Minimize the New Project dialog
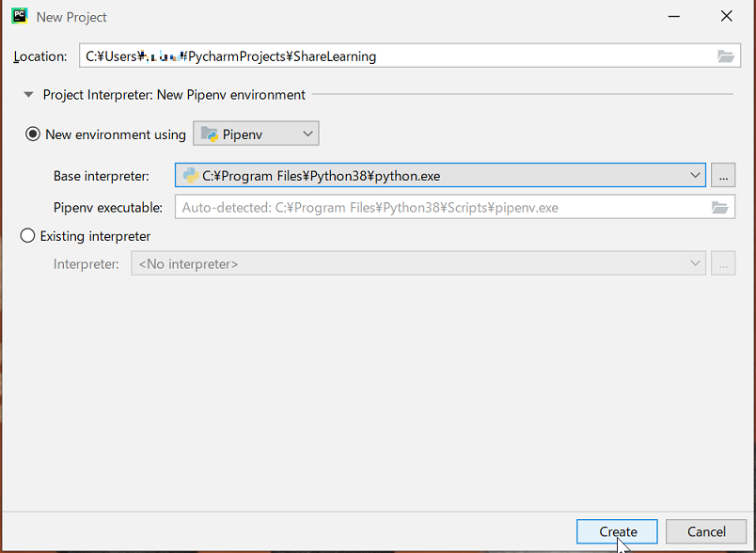 point(674,17)
